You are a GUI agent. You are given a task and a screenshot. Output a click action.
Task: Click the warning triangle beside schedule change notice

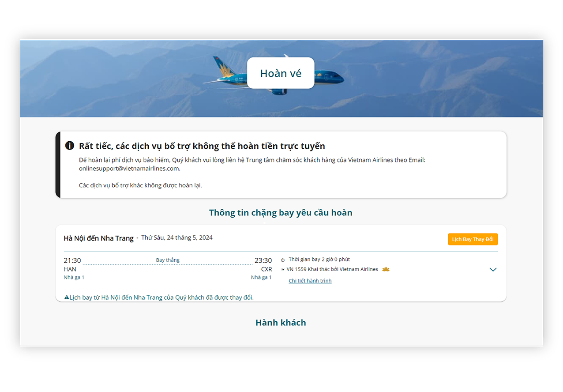[67, 298]
